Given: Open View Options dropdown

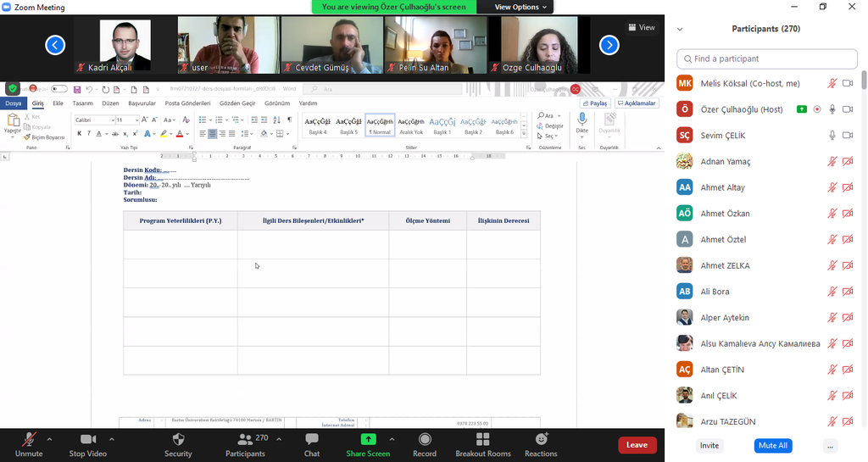Looking at the screenshot, I should pyautogui.click(x=520, y=7).
